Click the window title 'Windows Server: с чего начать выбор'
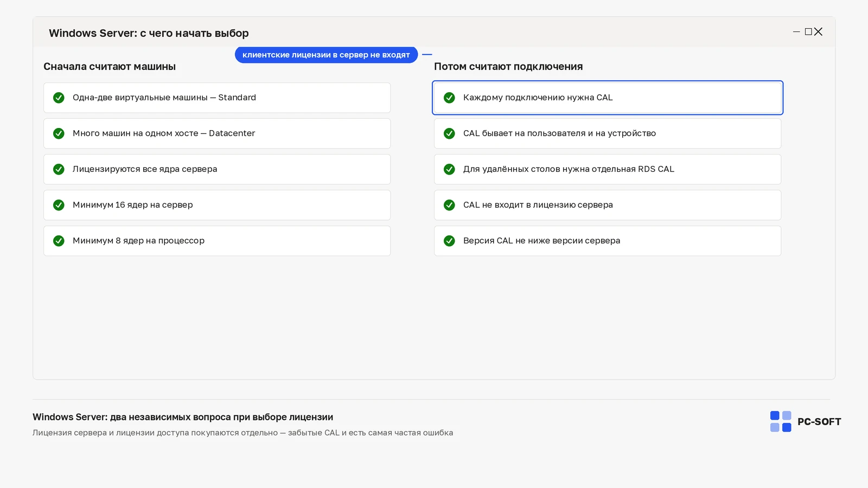 (149, 33)
